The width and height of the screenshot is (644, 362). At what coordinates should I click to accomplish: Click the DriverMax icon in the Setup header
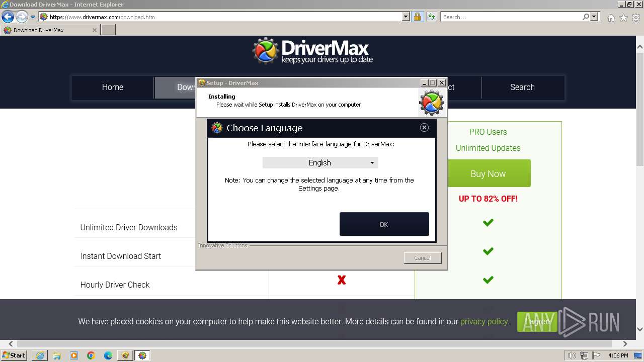432,102
